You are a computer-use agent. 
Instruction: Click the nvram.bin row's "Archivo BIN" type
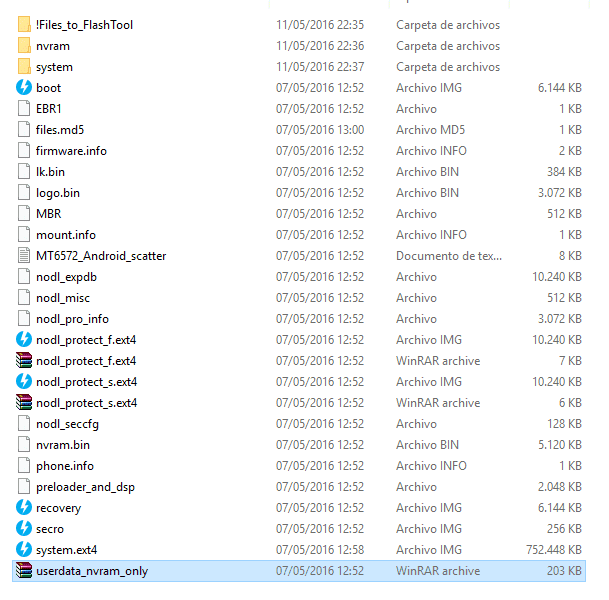tap(427, 445)
